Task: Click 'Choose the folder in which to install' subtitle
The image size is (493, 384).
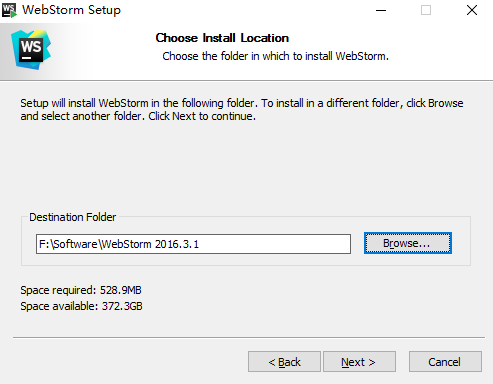Action: [275, 56]
